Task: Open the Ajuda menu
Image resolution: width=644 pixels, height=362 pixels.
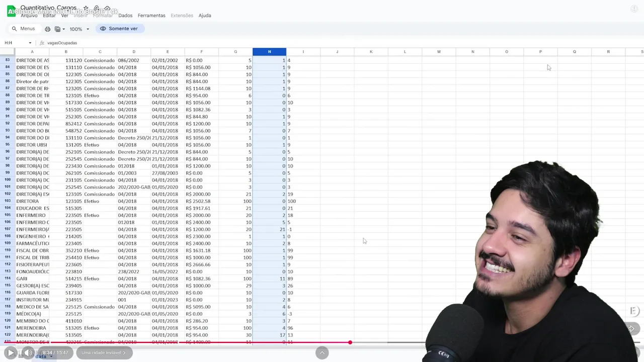Action: 205,16
